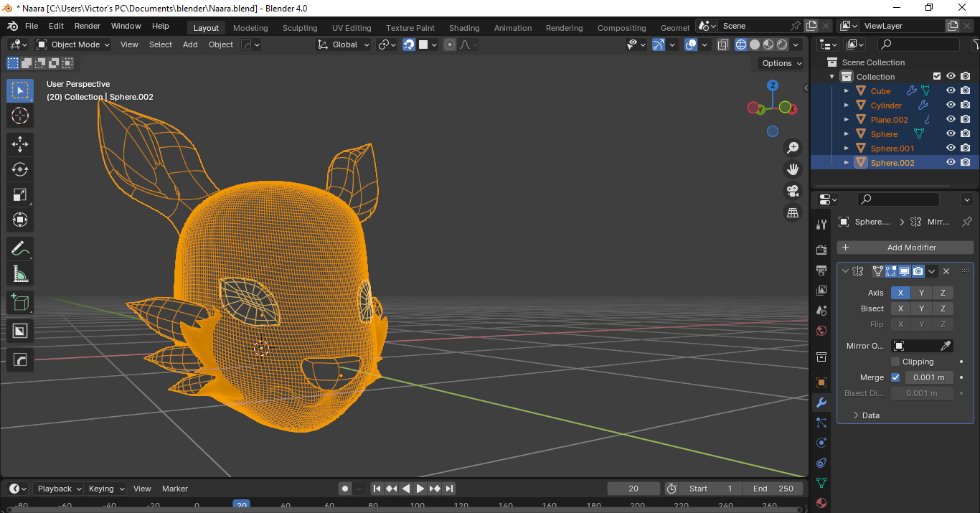Hide Sphere.002 with its eye icon

[x=951, y=163]
